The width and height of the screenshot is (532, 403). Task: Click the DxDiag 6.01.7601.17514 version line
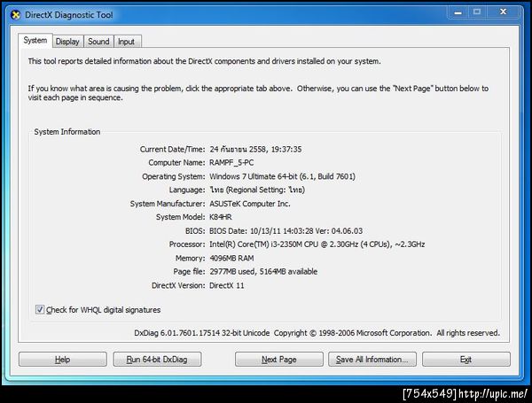[x=317, y=333]
